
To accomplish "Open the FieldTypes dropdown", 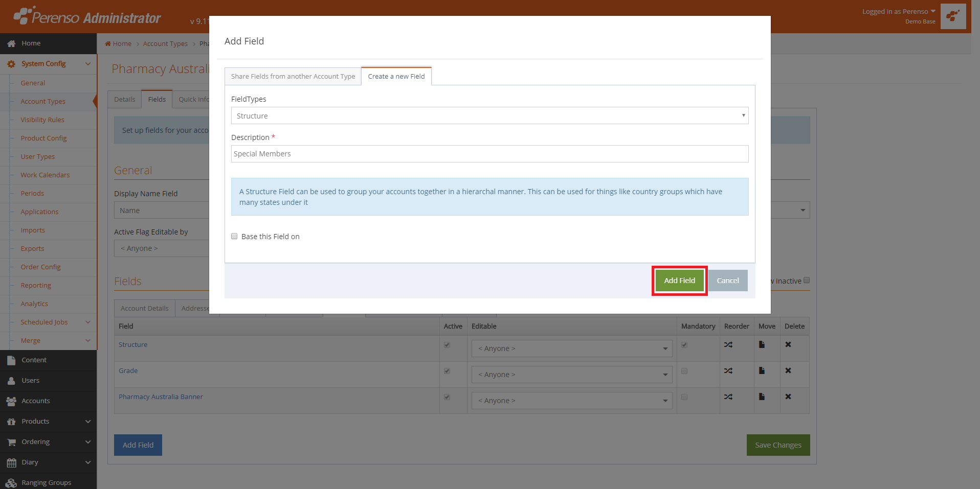I will (x=489, y=116).
